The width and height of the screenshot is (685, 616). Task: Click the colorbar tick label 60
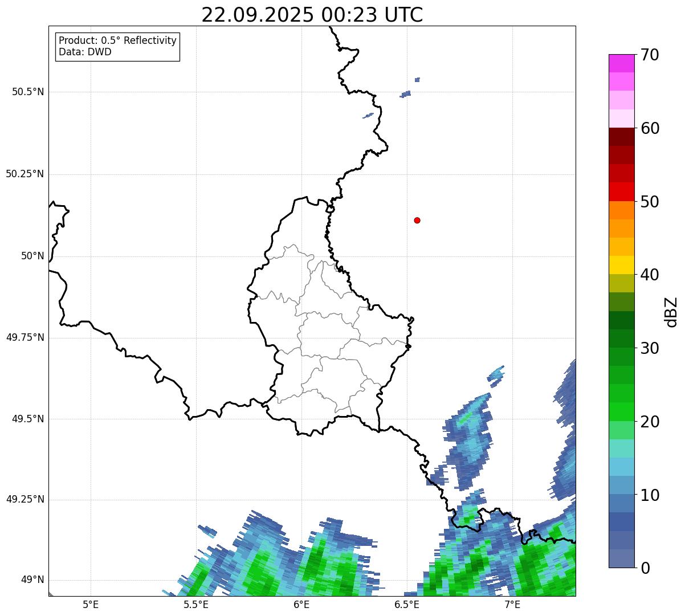coord(650,128)
